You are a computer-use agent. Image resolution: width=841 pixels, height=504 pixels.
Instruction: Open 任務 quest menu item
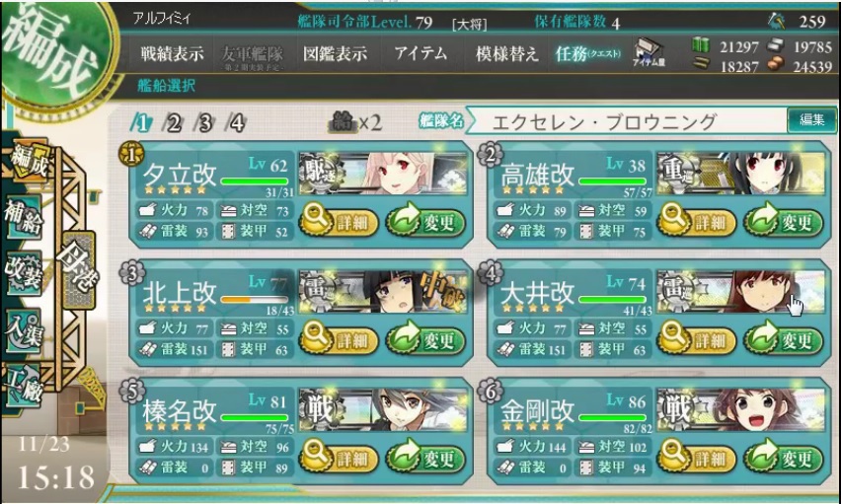click(x=588, y=53)
